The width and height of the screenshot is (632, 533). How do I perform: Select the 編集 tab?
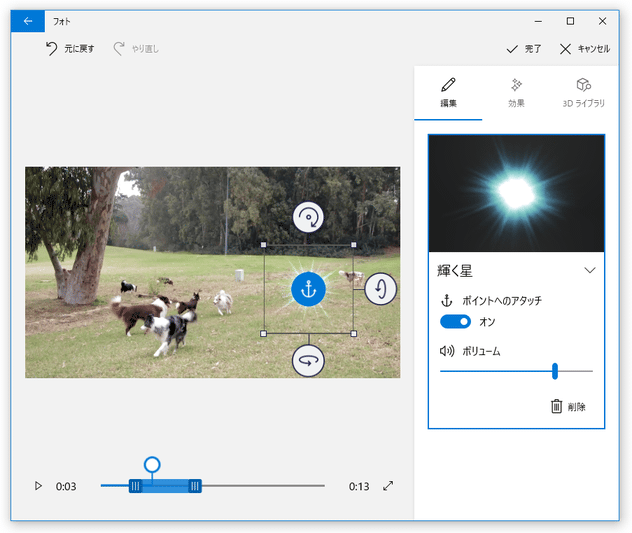point(448,92)
